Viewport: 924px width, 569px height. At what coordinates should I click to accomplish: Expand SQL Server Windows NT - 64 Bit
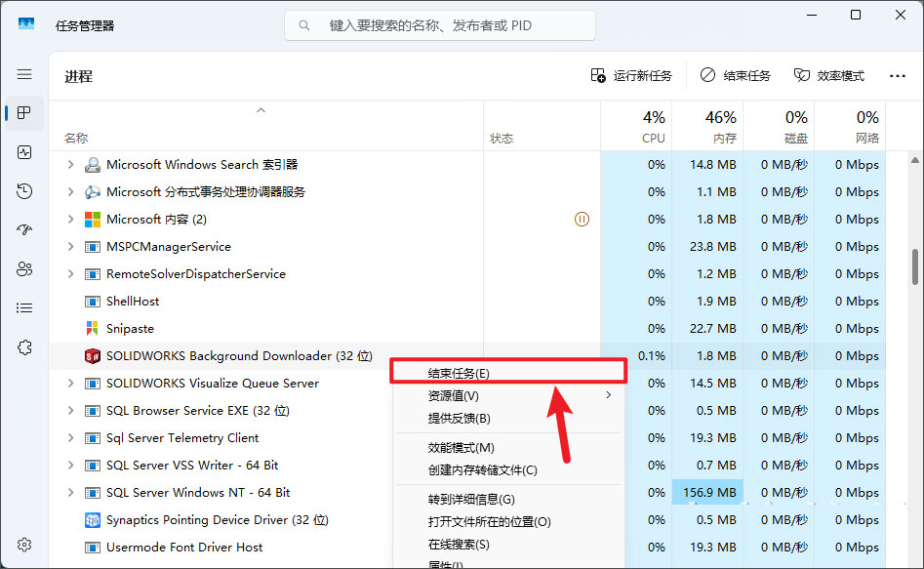coord(70,493)
